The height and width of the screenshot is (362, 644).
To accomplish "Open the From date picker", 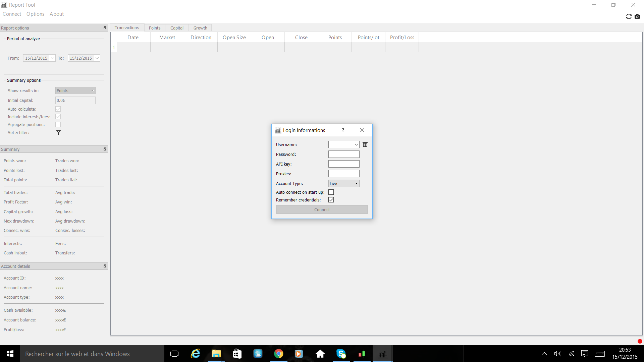I will point(52,58).
